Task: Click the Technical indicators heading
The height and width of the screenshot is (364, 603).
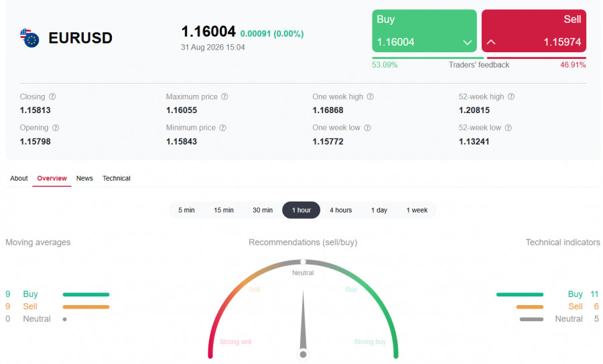Action: (x=563, y=242)
